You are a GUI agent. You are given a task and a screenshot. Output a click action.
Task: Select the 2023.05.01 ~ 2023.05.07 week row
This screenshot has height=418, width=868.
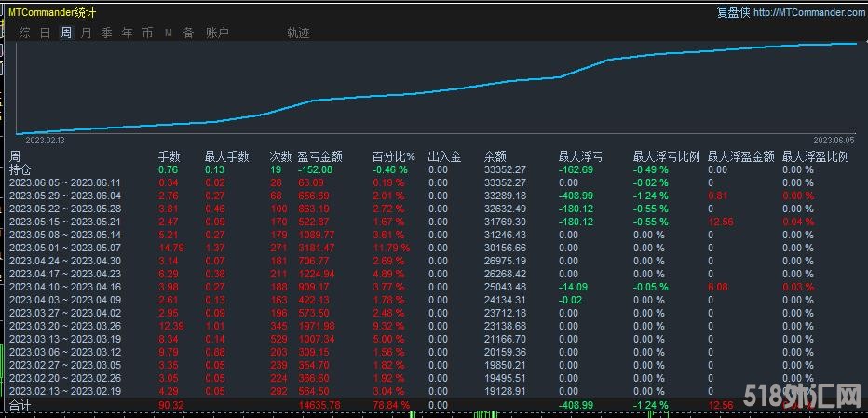(64, 248)
